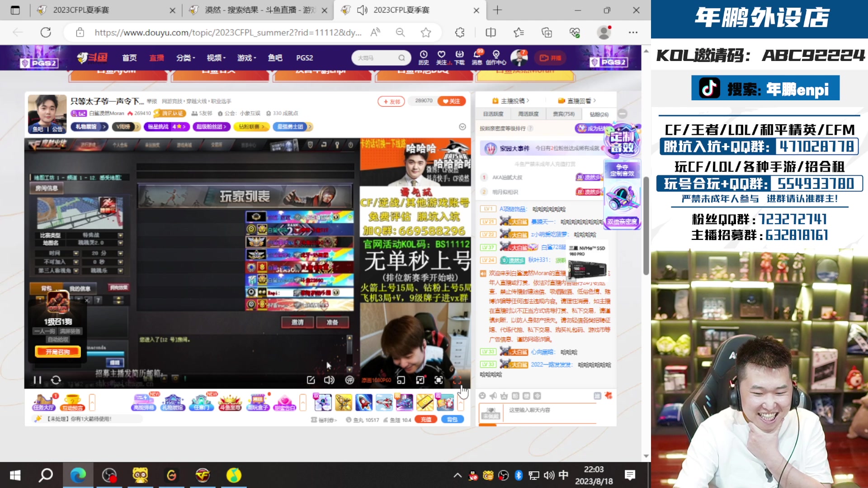This screenshot has width=868, height=488.
Task: Click Edge icon in taskbar
Action: (x=78, y=475)
